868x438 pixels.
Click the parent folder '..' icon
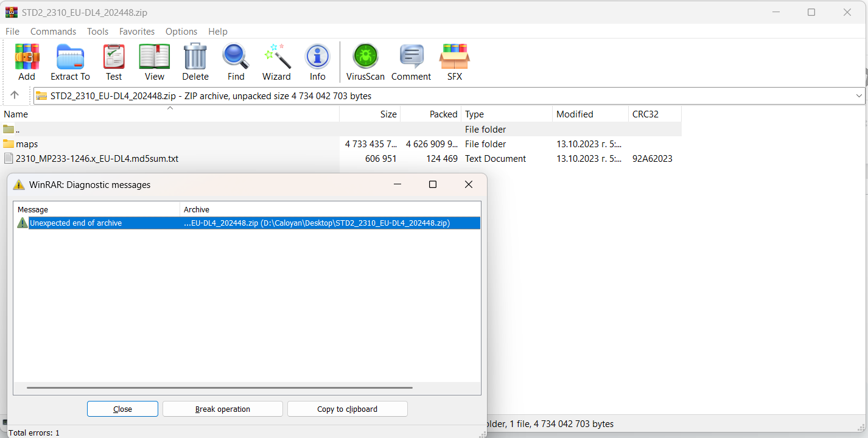tap(9, 130)
